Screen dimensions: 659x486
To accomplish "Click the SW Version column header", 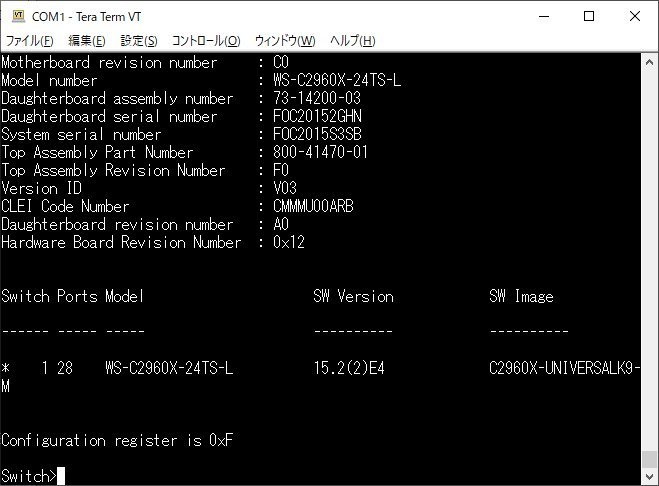I will pos(353,296).
